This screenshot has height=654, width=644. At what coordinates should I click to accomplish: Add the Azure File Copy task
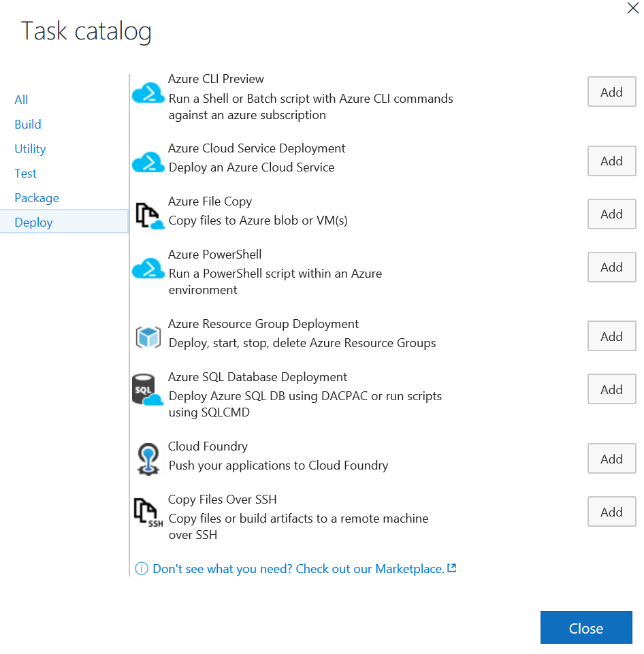(x=611, y=214)
